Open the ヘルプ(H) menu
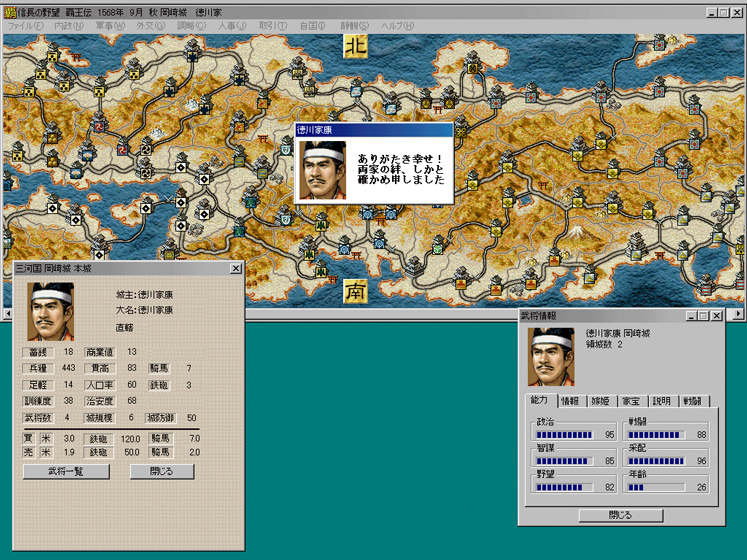Image resolution: width=747 pixels, height=560 pixels. (398, 26)
